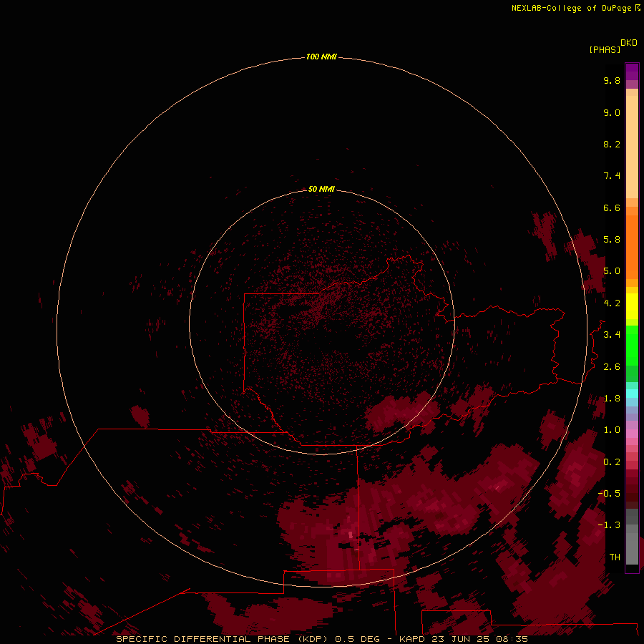The height and width of the screenshot is (644, 644).
Task: Pick the cyan color bar segment
Action: [x=632, y=394]
